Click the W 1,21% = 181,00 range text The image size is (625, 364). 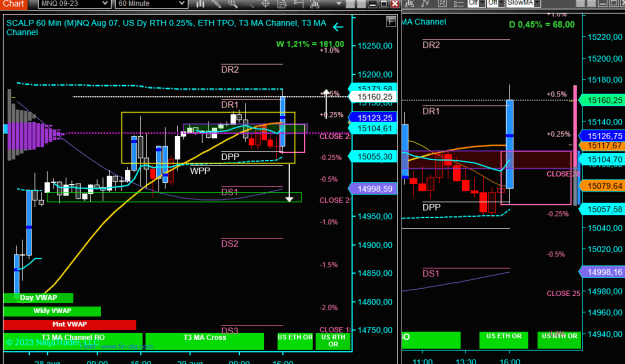[x=310, y=44]
